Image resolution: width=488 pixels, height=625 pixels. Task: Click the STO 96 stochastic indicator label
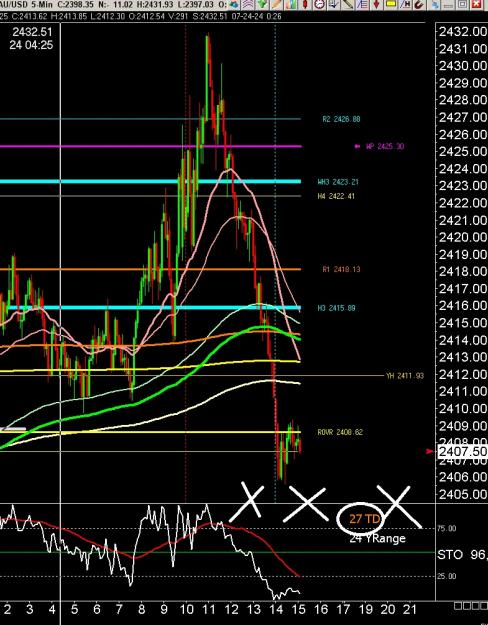click(462, 554)
